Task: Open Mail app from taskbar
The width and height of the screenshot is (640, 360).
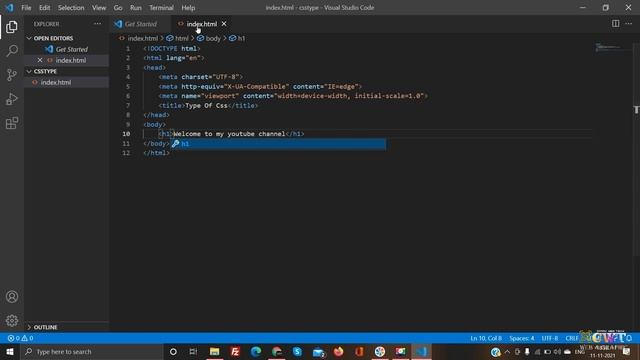Action: pos(318,351)
